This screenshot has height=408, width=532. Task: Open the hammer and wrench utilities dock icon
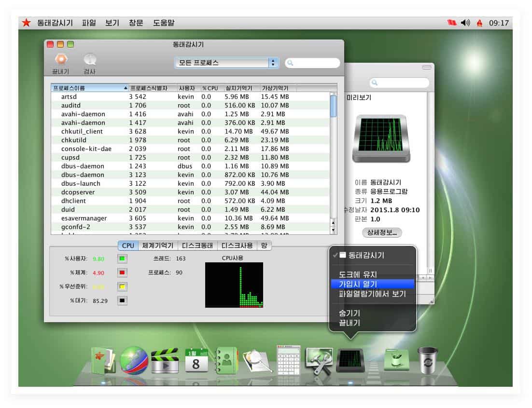[x=319, y=361]
